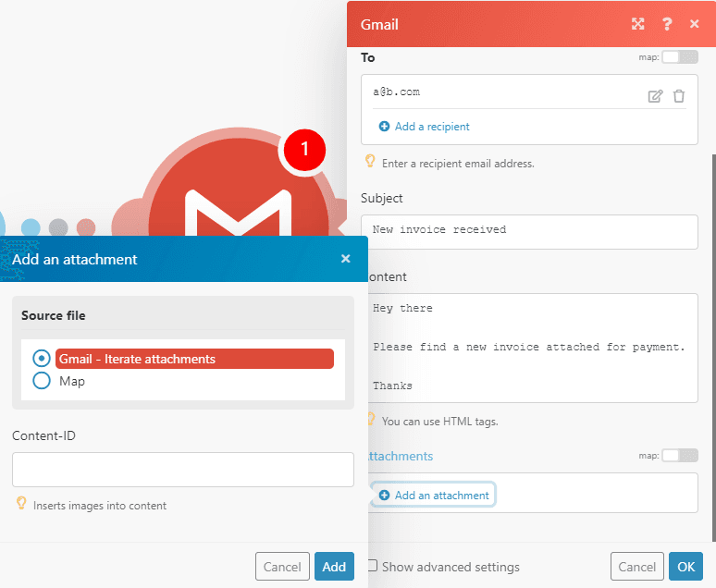Click the lightbulb hint icon below Content-ID
This screenshot has height=588, width=716.
click(21, 504)
